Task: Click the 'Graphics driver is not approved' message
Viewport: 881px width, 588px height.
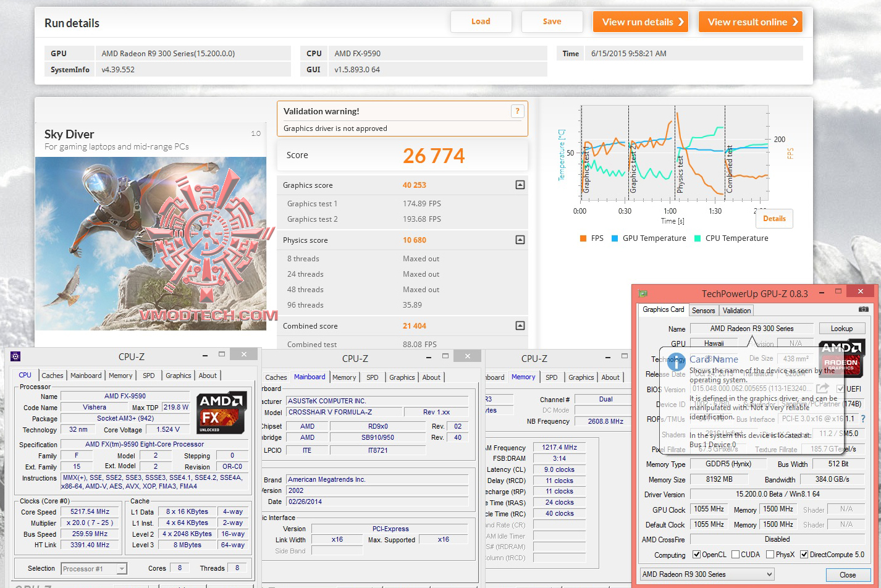Action: 335,128
